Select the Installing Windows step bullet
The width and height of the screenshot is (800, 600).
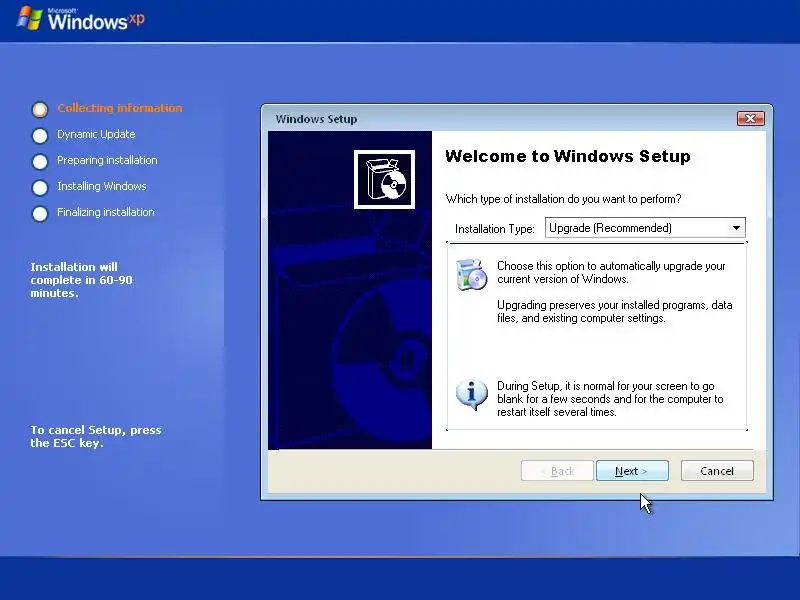(40, 187)
